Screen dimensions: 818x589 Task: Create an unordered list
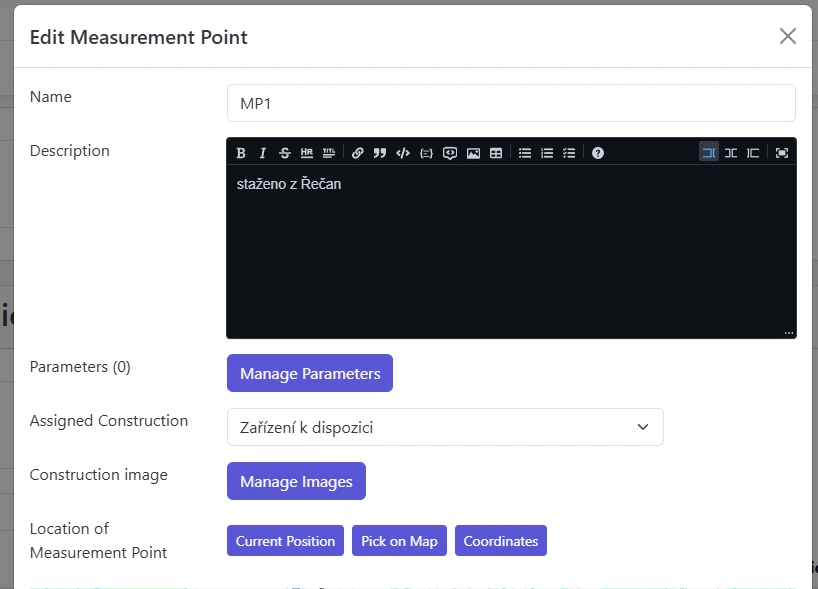point(525,152)
